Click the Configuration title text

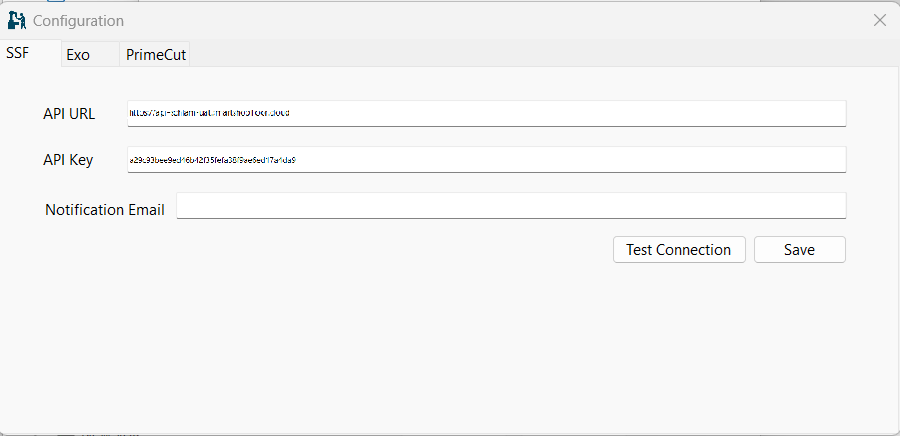[79, 21]
